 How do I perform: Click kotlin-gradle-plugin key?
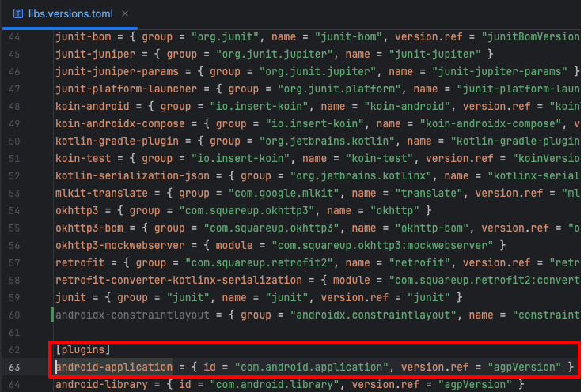pyautogui.click(x=117, y=141)
